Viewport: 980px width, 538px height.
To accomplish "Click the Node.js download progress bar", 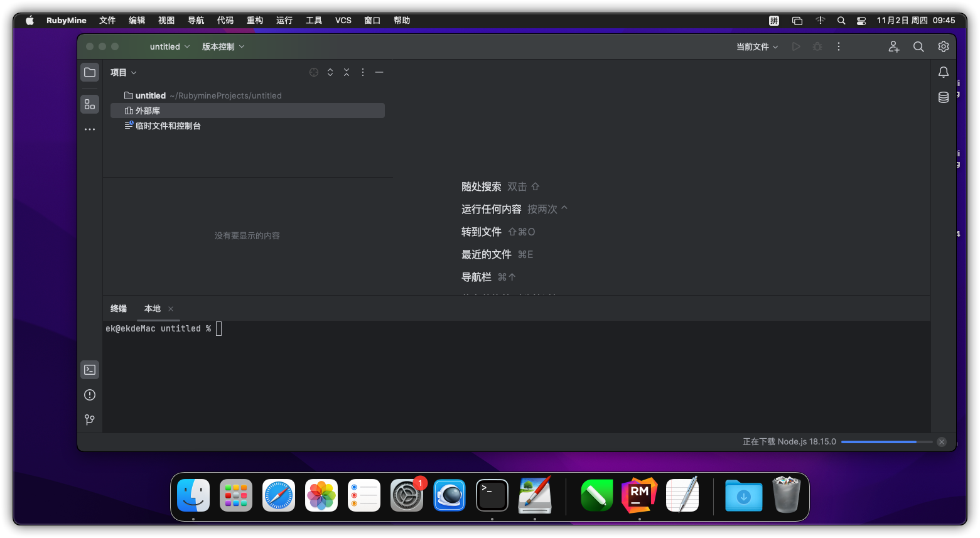I will (887, 442).
